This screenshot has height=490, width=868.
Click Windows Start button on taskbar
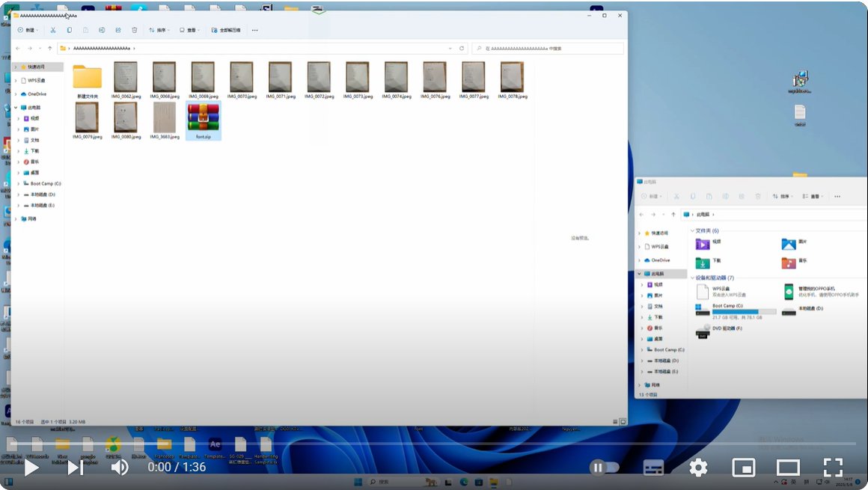pyautogui.click(x=358, y=483)
